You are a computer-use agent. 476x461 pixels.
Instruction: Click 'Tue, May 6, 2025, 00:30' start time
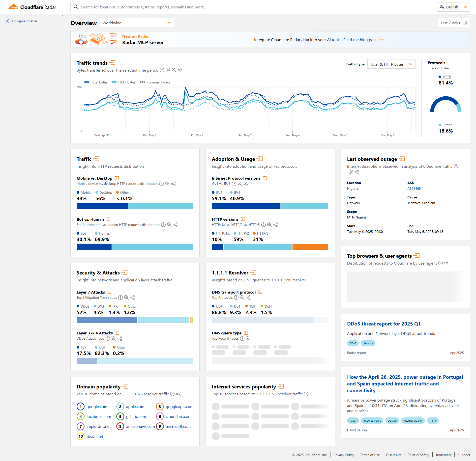click(x=365, y=232)
